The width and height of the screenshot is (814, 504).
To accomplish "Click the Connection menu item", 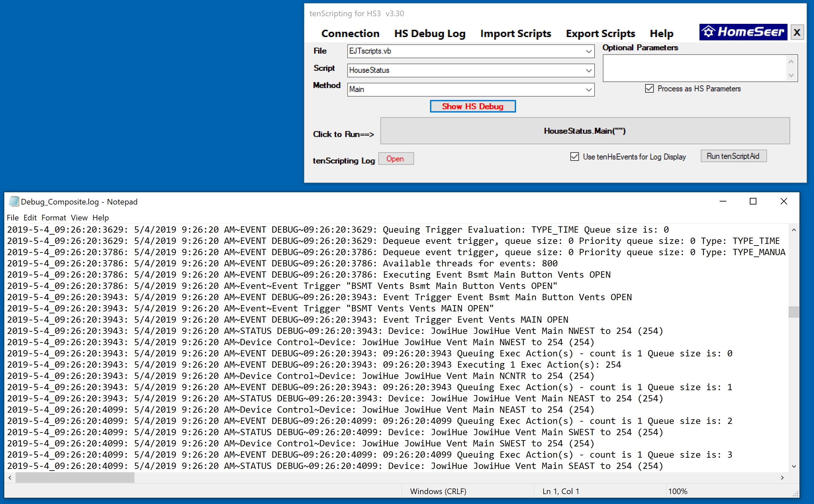I will (349, 33).
